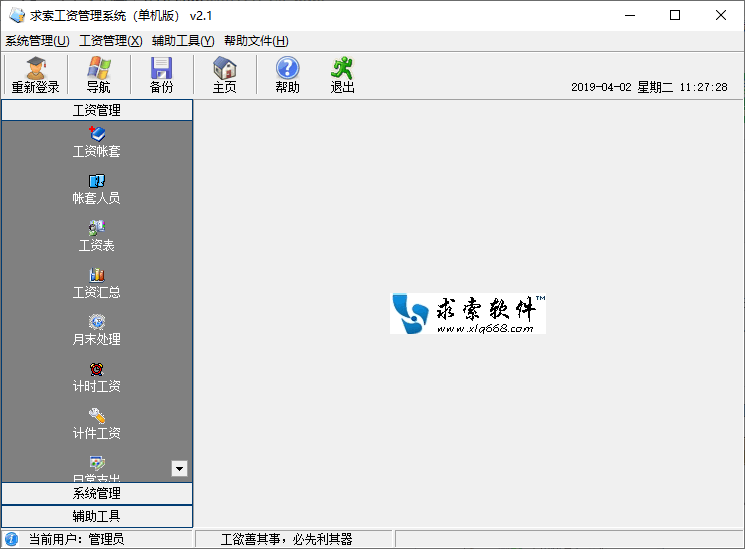Click the 重新登录 re-login toolbar icon
Screen dimensions: 745x549
(36, 75)
